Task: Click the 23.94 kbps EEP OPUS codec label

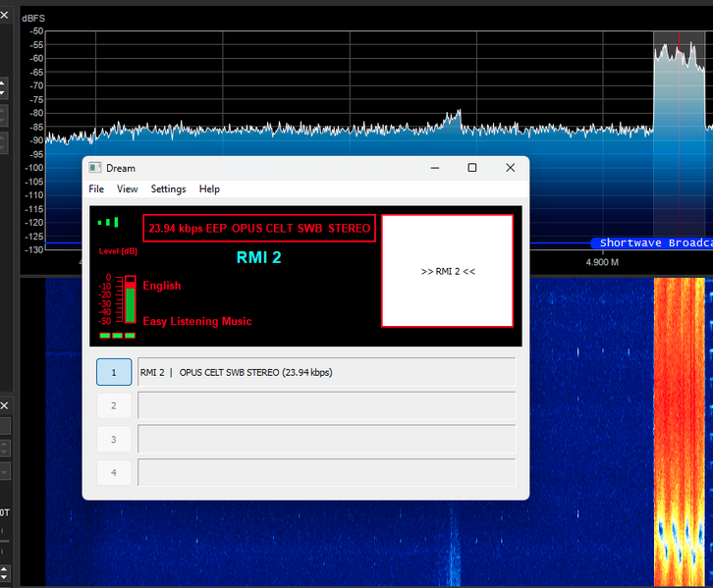Action: 259,228
